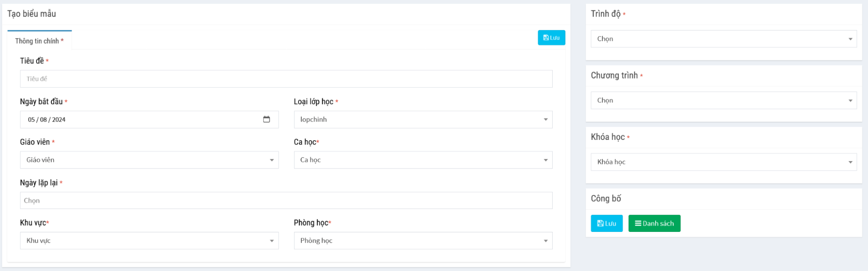The image size is (868, 271).
Task: Open the Danh sách list button
Action: 654,223
